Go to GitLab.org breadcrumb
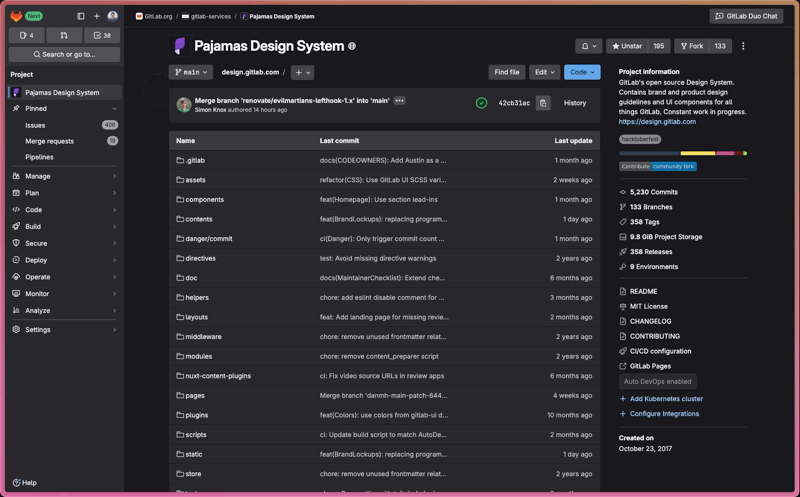The image size is (800, 497). pos(154,16)
